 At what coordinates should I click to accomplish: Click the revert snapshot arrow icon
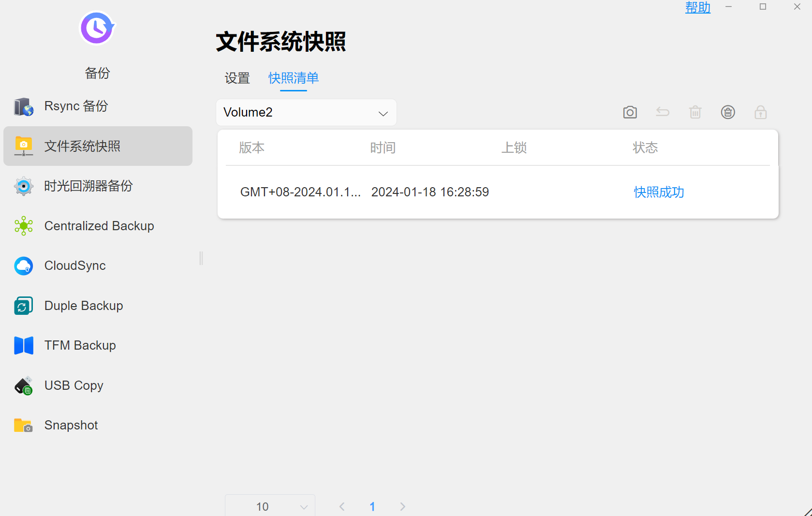pyautogui.click(x=663, y=113)
